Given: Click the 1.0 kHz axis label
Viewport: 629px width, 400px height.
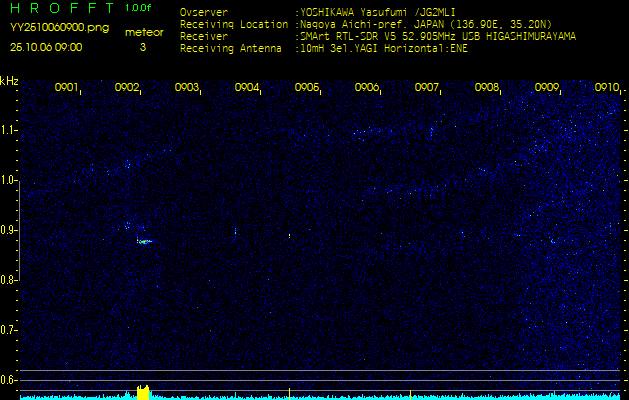Looking at the screenshot, I should [x=7, y=180].
